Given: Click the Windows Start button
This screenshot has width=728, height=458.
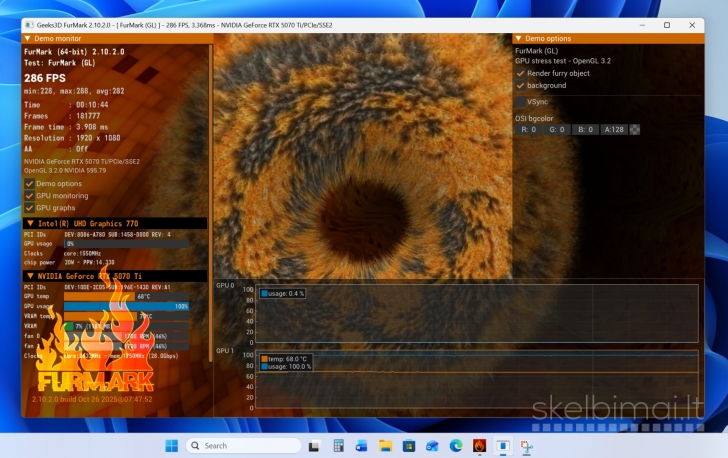Looking at the screenshot, I should pos(171,445).
